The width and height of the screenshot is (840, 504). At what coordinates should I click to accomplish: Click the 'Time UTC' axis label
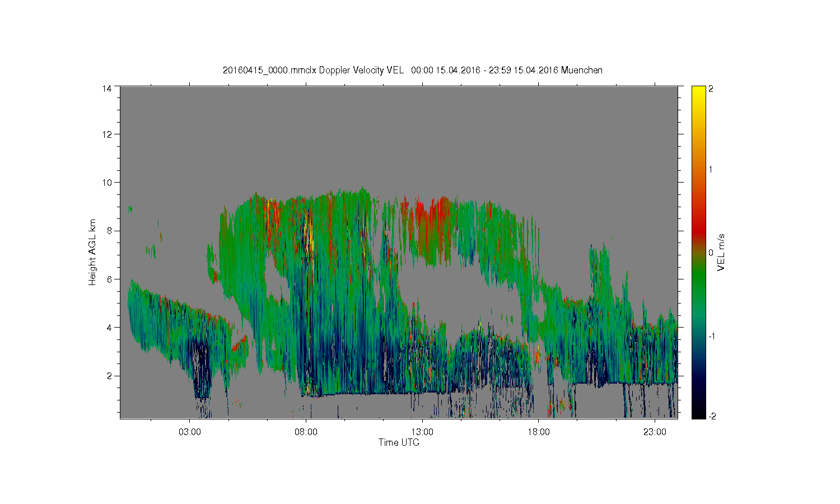coord(399,442)
